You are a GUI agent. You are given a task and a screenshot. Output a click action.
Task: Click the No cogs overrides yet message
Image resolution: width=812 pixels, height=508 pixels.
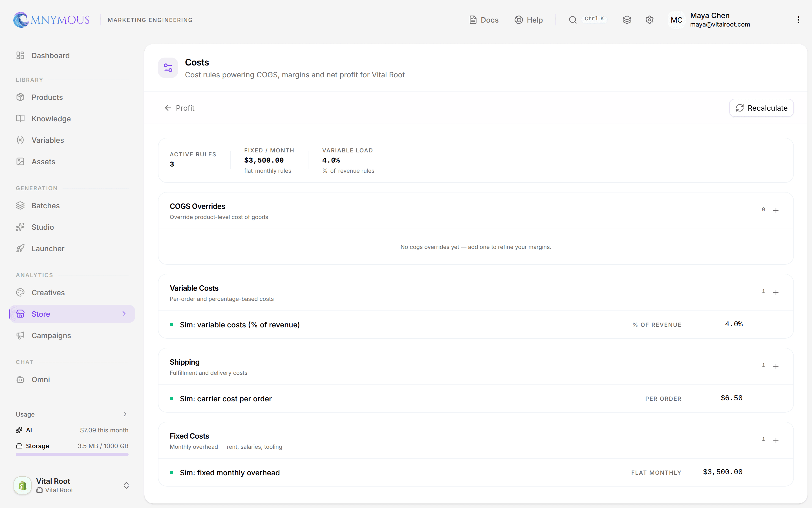coord(475,247)
